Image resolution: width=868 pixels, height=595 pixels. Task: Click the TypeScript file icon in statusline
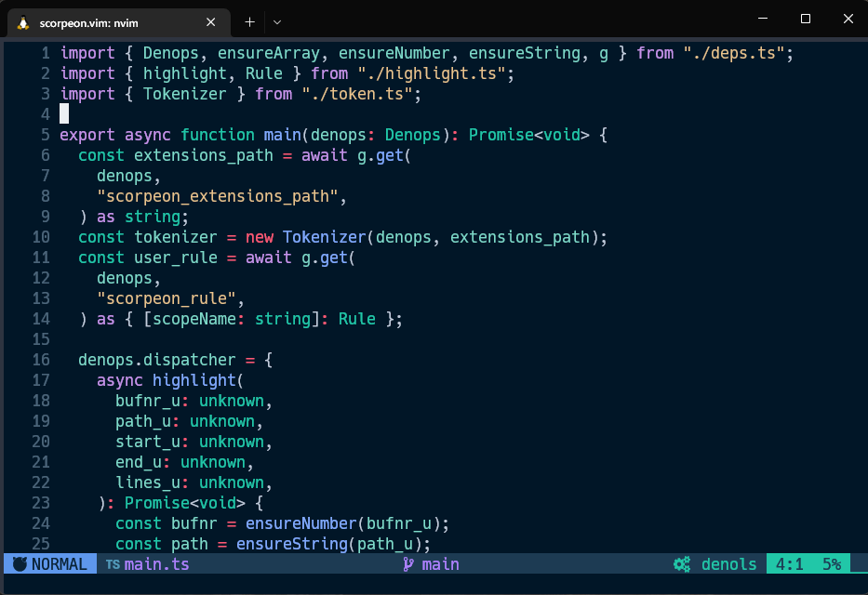point(113,564)
